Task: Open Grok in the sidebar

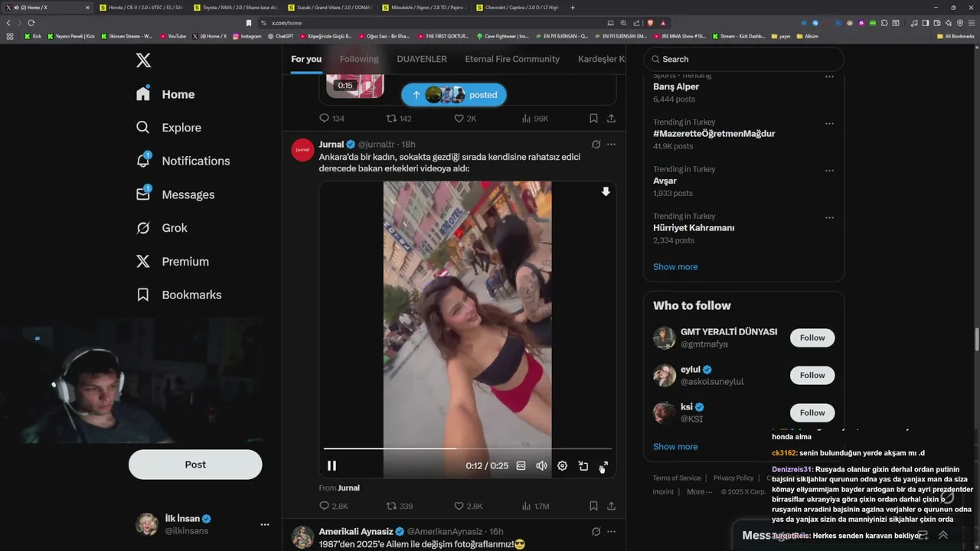Action: pos(162,228)
